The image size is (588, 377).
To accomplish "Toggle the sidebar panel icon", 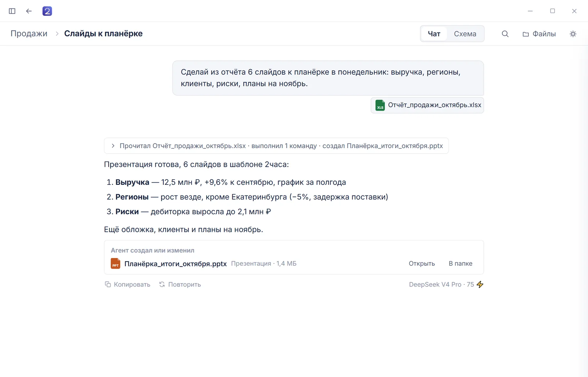I will click(x=12, y=11).
